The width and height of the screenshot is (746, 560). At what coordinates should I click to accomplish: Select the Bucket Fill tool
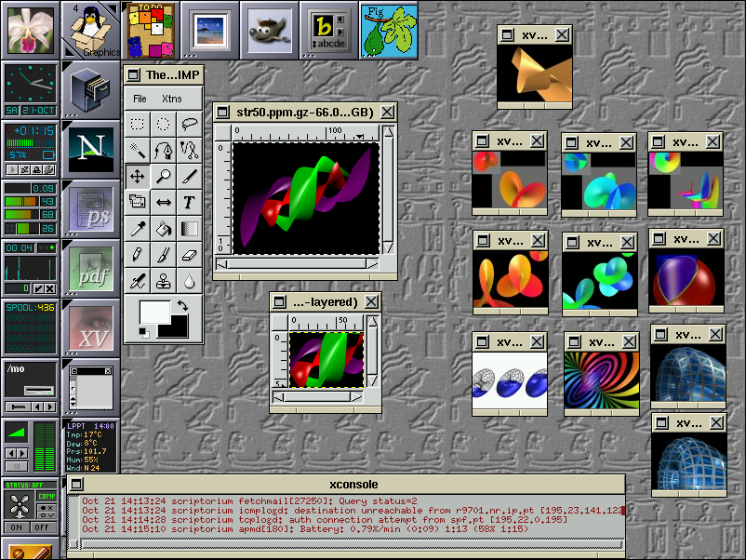point(164,228)
